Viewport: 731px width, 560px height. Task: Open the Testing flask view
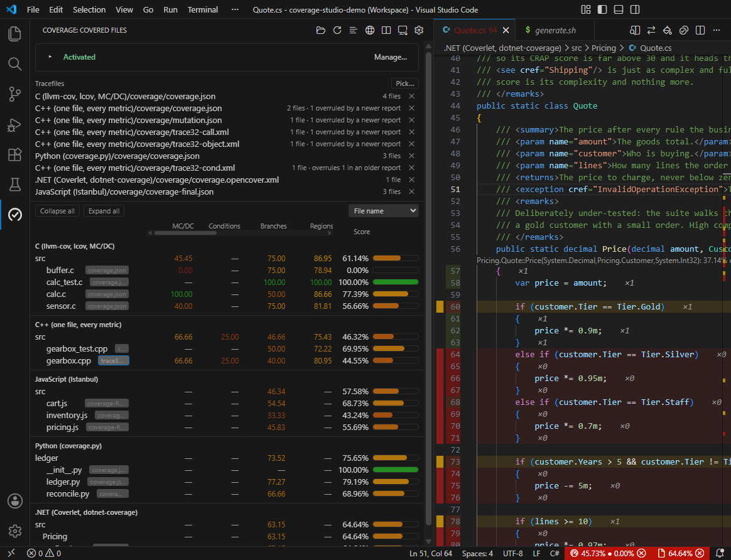coord(15,185)
